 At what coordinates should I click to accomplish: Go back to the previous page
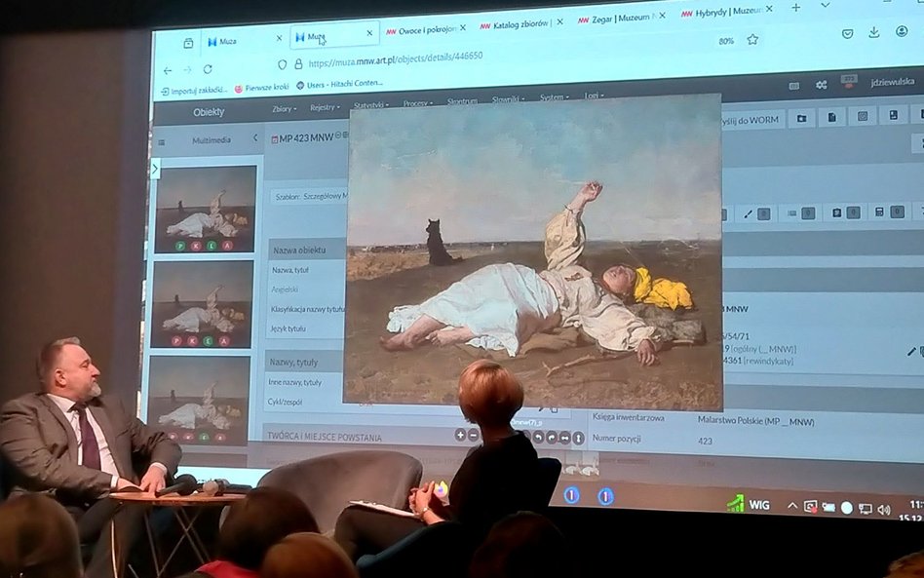[168, 71]
